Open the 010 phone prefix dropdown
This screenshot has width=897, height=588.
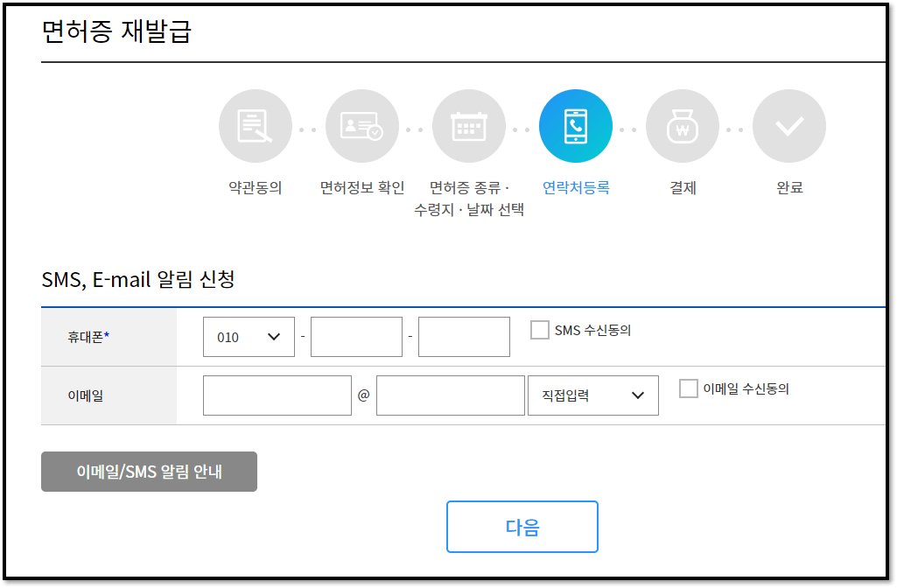tap(249, 336)
